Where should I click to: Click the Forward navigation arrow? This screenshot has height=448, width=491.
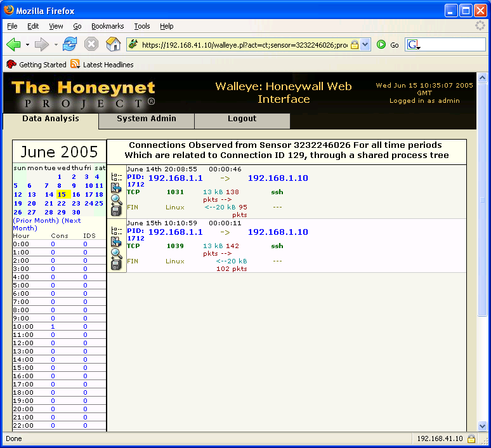point(42,44)
